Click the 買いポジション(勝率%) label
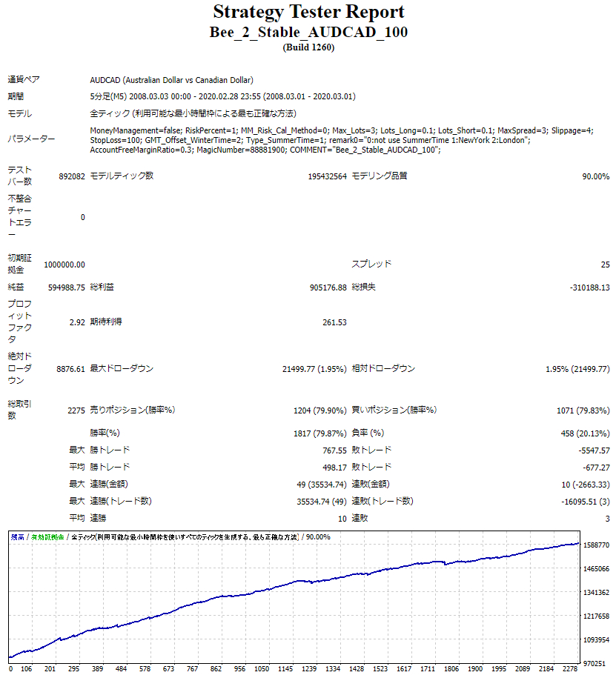The width and height of the screenshot is (616, 675). click(x=394, y=410)
